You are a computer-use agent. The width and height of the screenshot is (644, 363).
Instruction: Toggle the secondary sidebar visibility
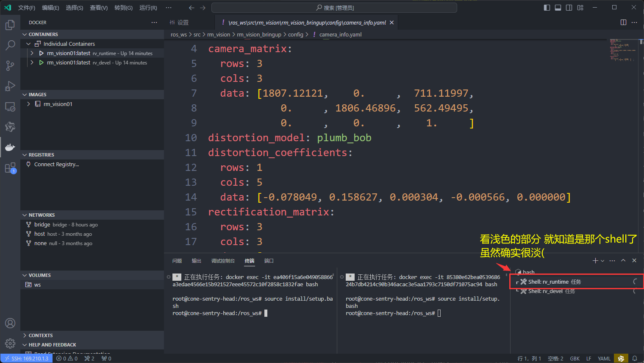click(x=569, y=8)
